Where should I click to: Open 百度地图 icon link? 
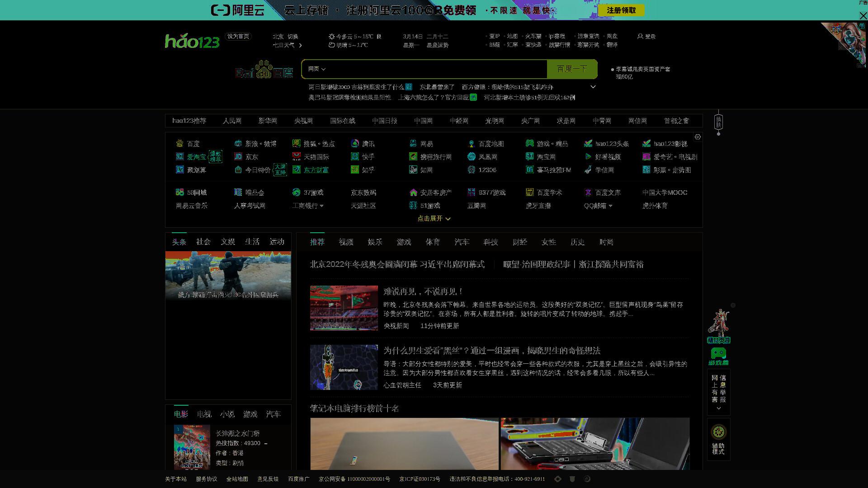tap(471, 143)
